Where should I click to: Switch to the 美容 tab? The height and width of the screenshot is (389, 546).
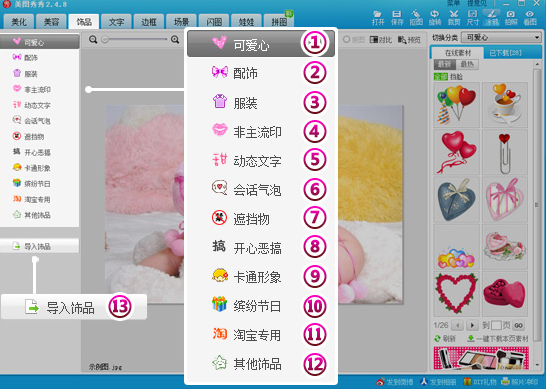(51, 22)
